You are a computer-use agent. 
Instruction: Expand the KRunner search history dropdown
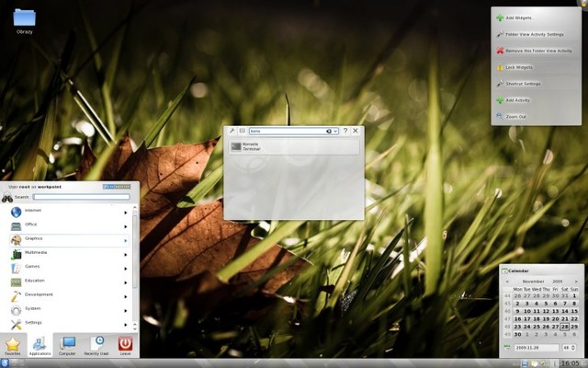(x=334, y=131)
